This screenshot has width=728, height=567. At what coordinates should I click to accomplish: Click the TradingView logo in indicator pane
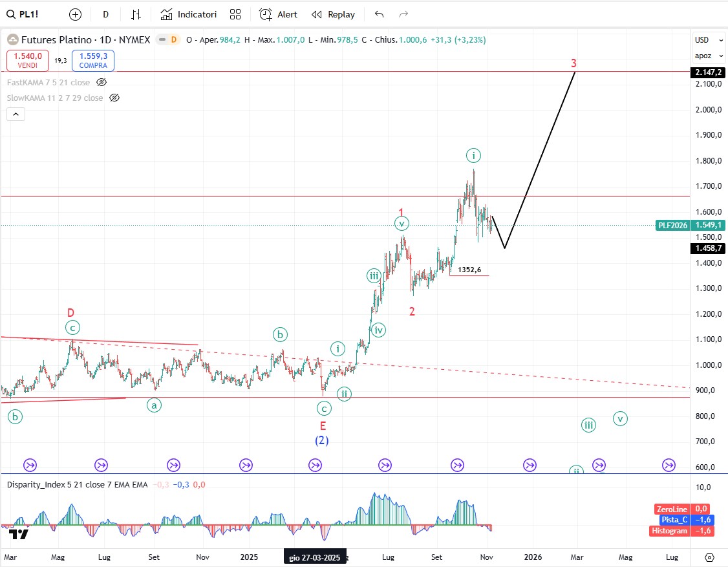click(19, 534)
